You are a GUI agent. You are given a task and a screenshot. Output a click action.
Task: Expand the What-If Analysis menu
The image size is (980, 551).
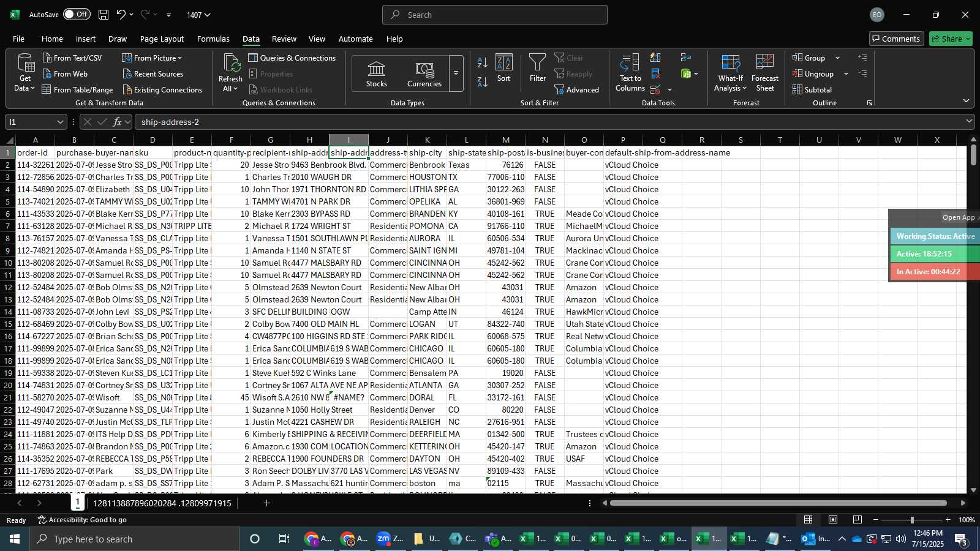pos(730,73)
